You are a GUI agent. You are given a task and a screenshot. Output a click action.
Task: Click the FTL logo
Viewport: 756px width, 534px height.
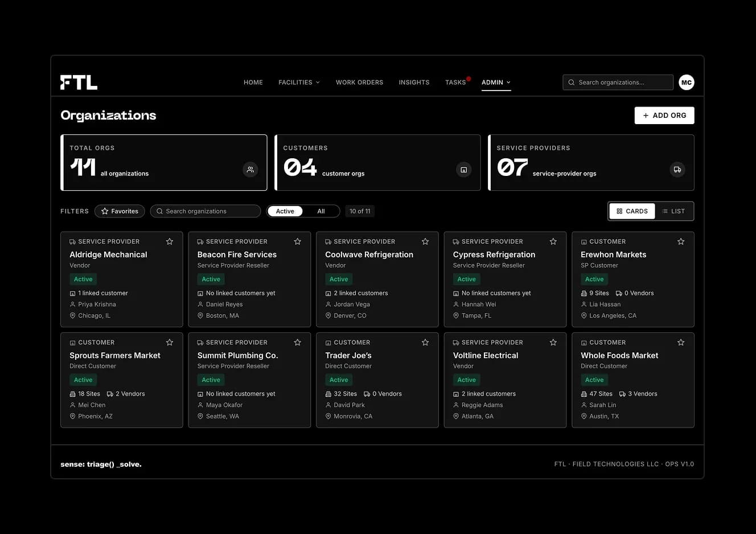click(79, 83)
